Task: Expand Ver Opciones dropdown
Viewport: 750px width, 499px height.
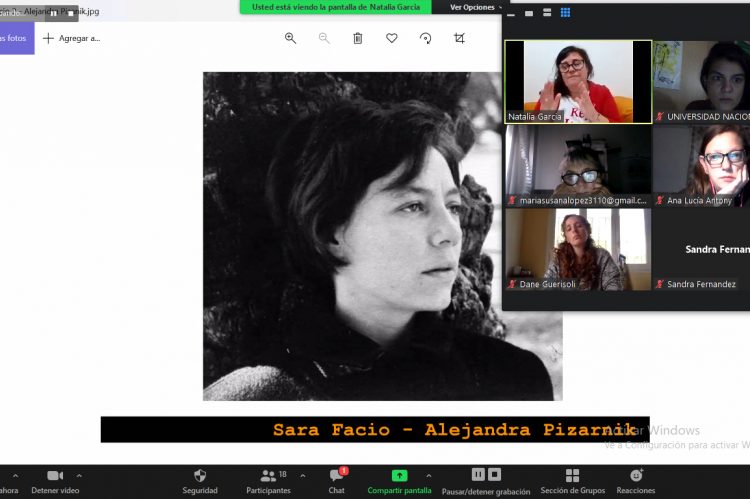Action: tap(474, 7)
